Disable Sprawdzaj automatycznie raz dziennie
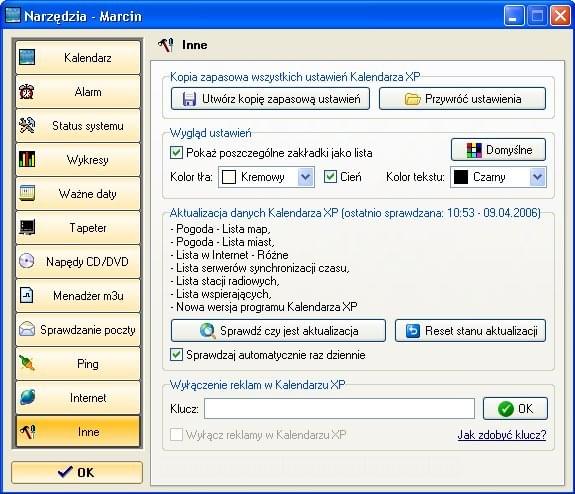This screenshot has width=575, height=494. click(x=176, y=355)
